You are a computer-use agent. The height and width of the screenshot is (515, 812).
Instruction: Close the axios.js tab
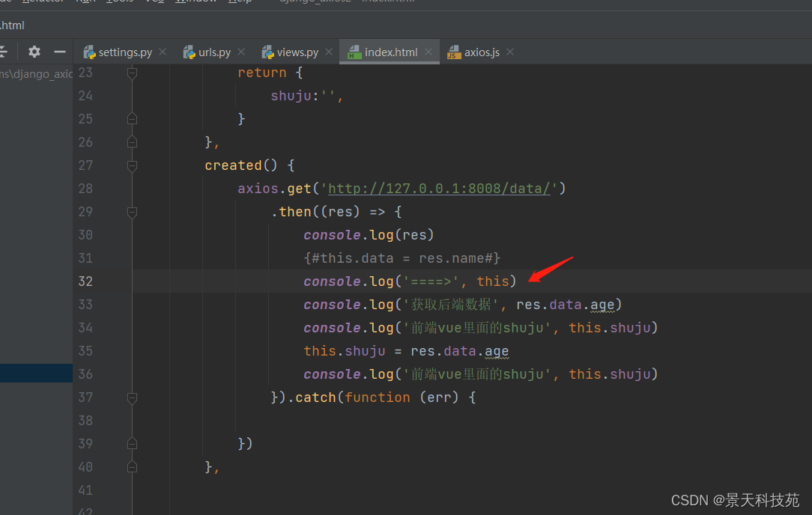click(x=510, y=52)
